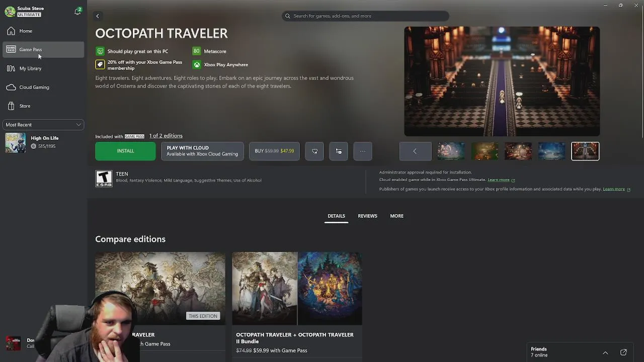This screenshot has height=362, width=644.
Task: Install OCTOPATH TRAVELER
Action: click(125, 151)
